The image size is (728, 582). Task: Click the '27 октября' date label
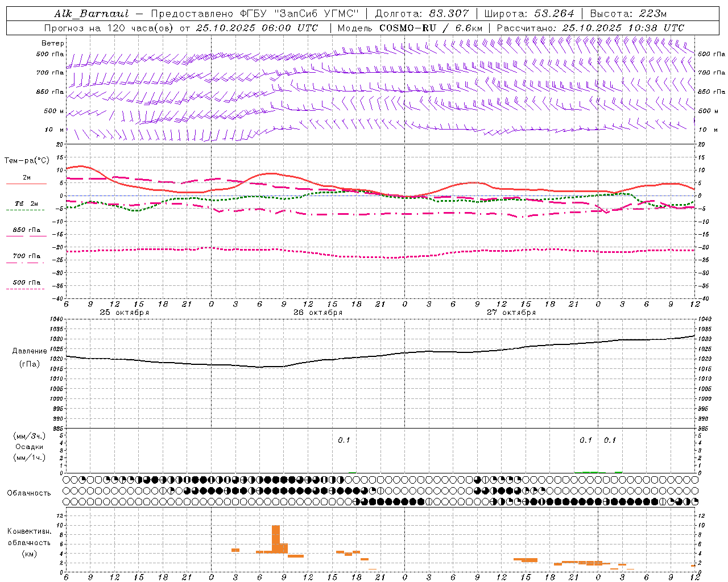click(x=511, y=313)
